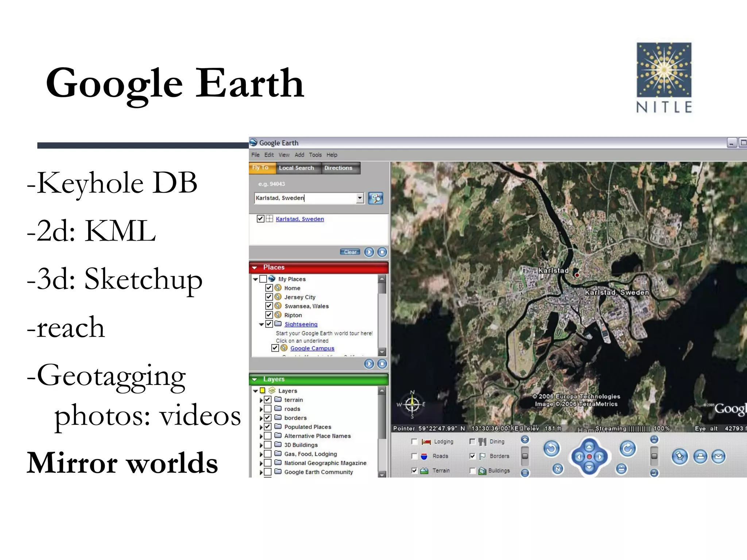The height and width of the screenshot is (560, 747).
Task: Click the zoom slider handle
Action: coord(525,456)
